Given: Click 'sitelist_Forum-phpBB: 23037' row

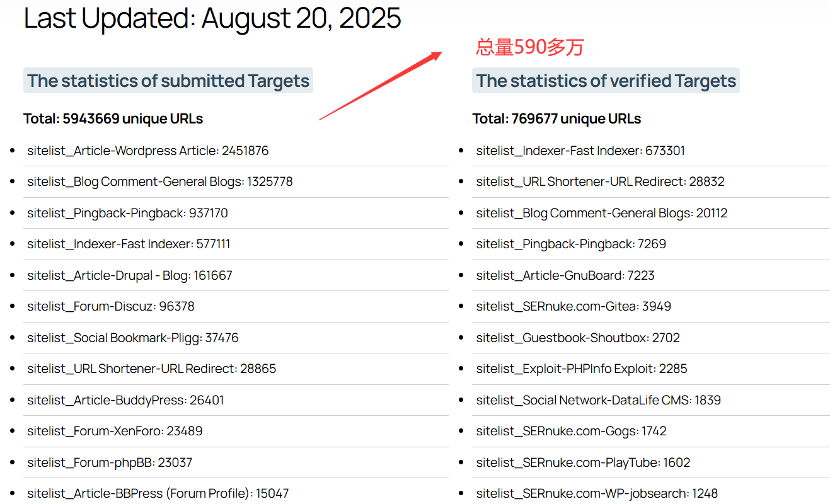Looking at the screenshot, I should click(236, 462).
